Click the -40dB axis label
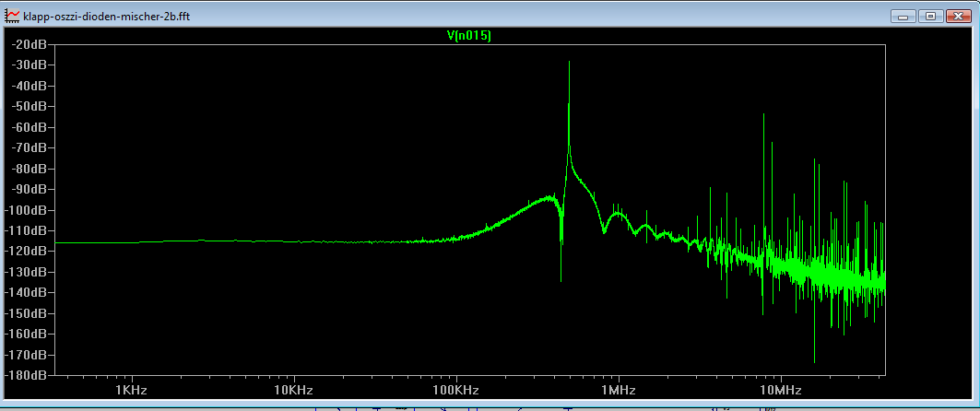Image resolution: width=980 pixels, height=411 pixels. [x=29, y=86]
